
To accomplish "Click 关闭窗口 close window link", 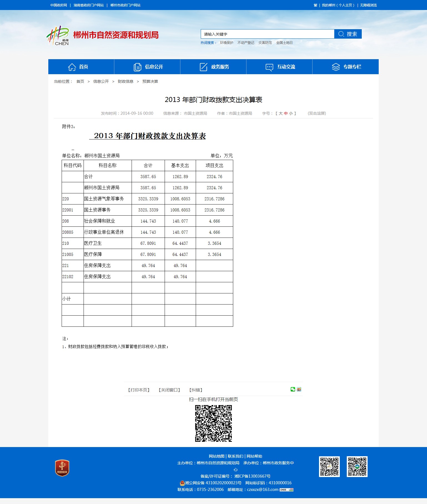I will coord(169,390).
